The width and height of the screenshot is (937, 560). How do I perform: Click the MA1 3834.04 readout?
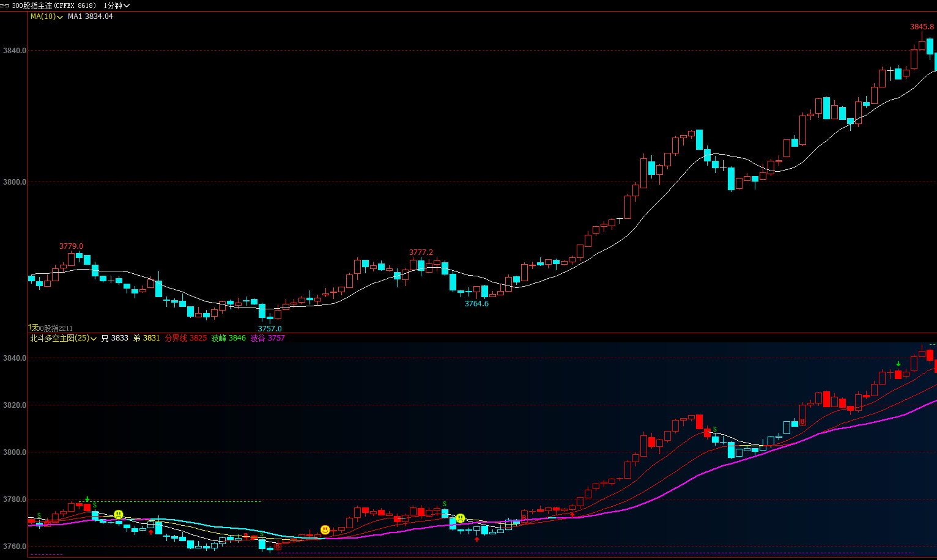(x=91, y=17)
